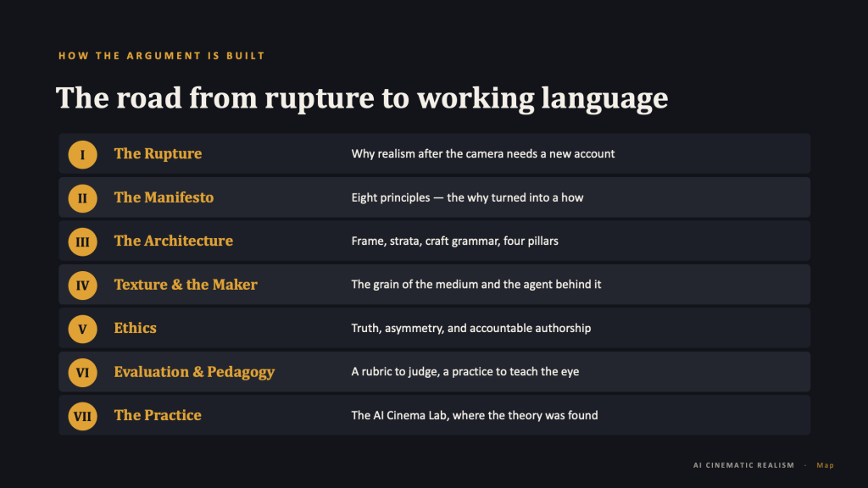
Task: Select 'The Manifesto' section title
Action: tap(164, 197)
